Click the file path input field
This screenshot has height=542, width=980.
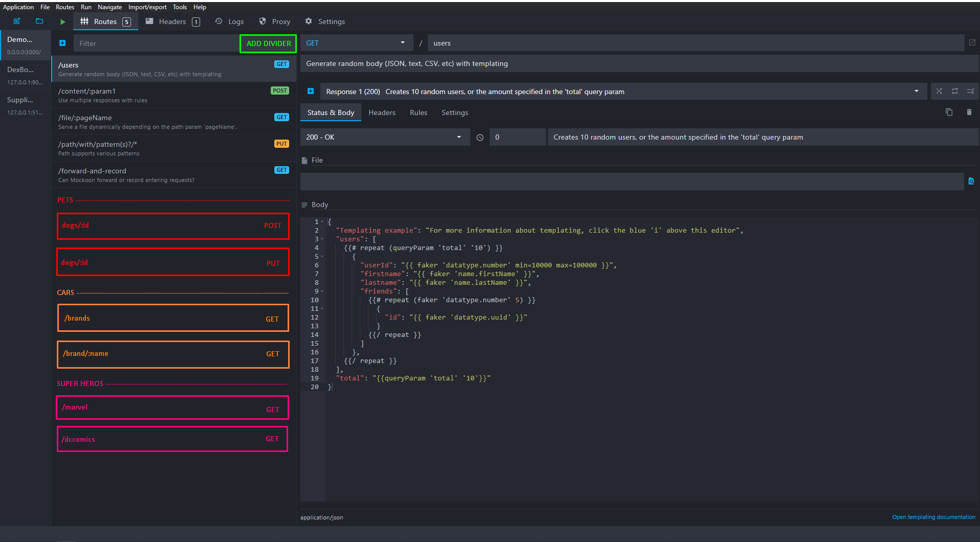tap(632, 182)
